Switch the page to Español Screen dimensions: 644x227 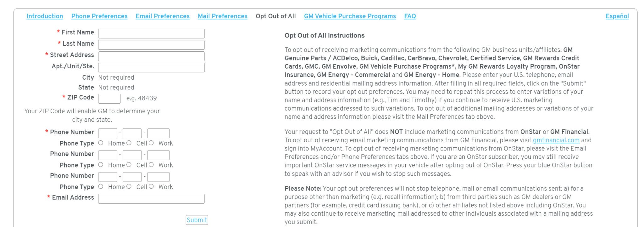pos(617,16)
